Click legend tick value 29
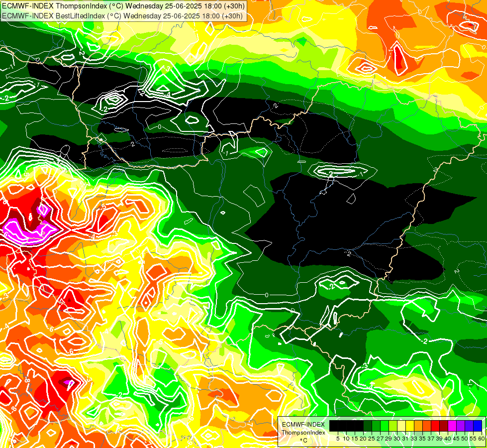 coord(389,439)
